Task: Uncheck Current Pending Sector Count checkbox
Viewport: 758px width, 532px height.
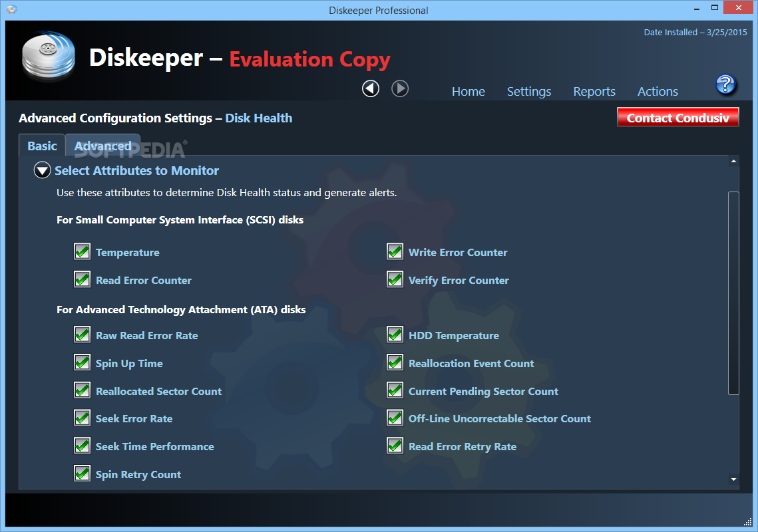Action: click(x=395, y=390)
